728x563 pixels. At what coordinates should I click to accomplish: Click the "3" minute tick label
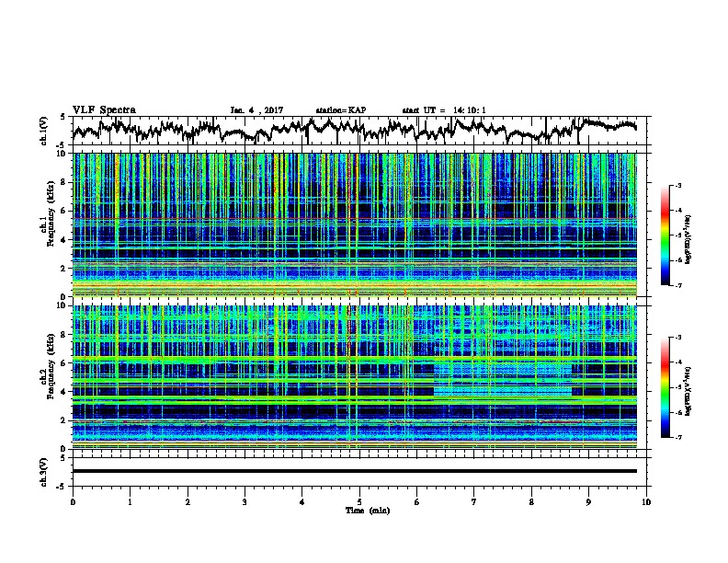click(x=245, y=502)
